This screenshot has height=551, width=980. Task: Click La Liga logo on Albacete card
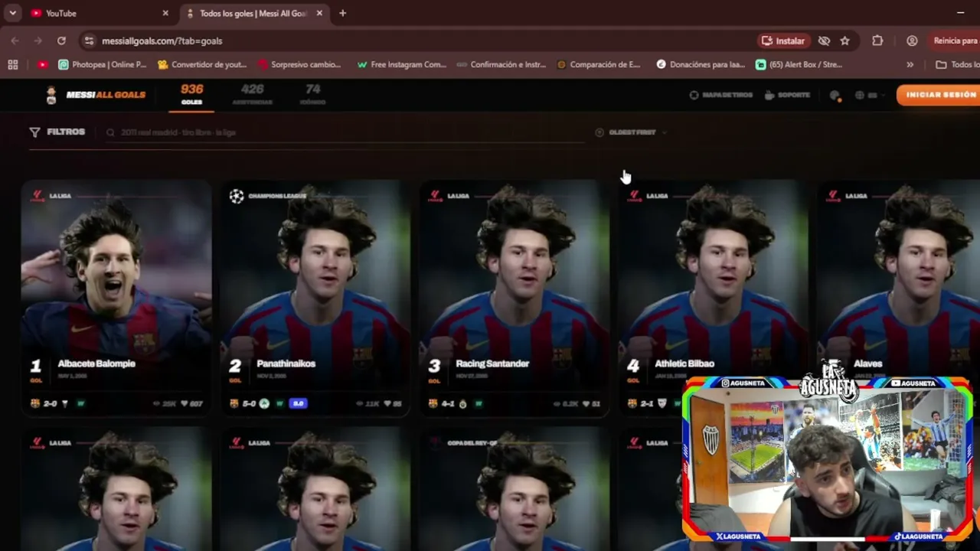[38, 196]
